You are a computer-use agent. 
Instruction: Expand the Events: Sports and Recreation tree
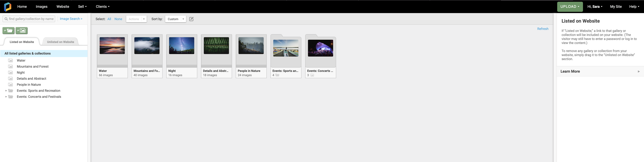[x=6, y=91]
